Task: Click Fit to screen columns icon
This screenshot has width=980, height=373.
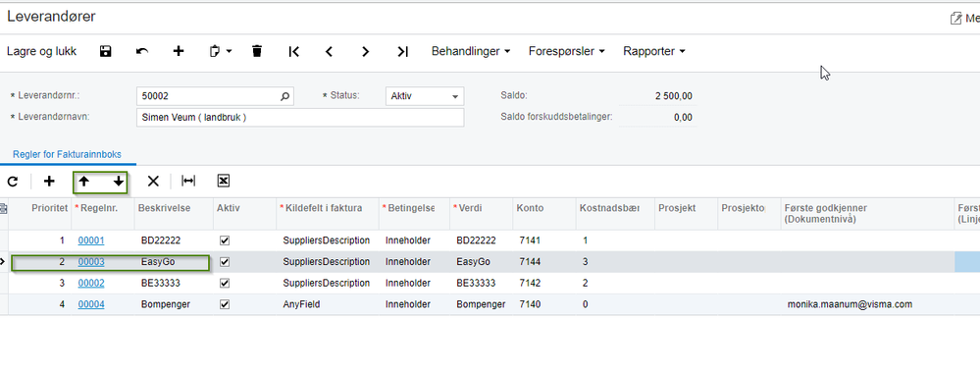Action: click(188, 182)
